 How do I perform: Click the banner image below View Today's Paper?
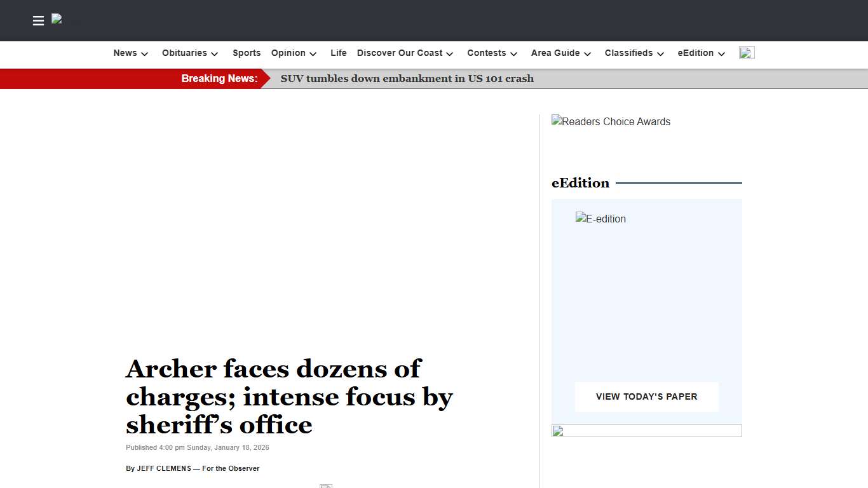646,431
